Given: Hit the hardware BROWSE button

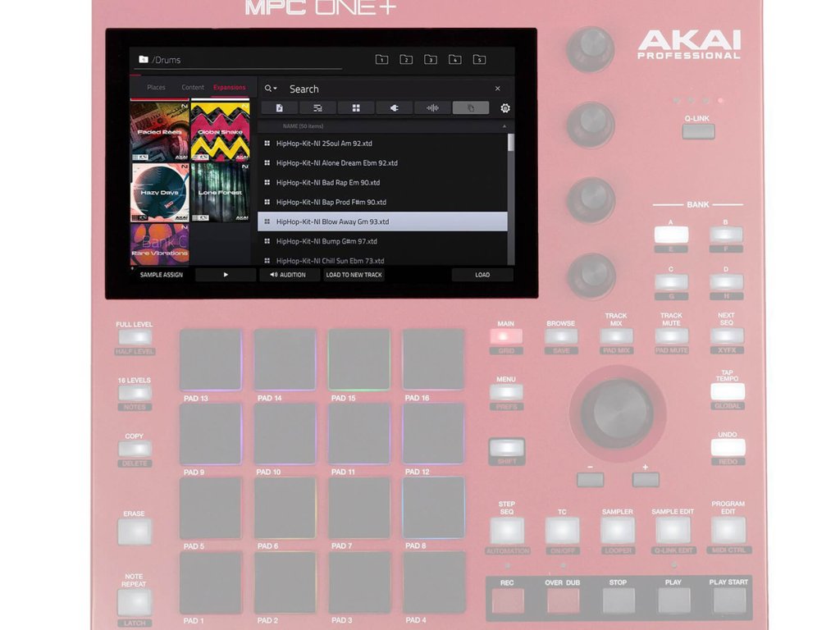Looking at the screenshot, I should point(561,336).
